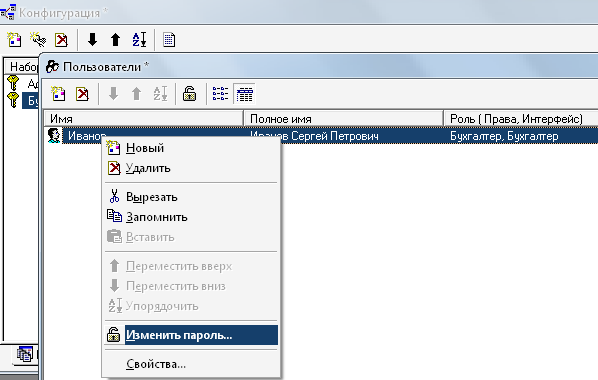Click the Полное имя column header

click(x=344, y=119)
